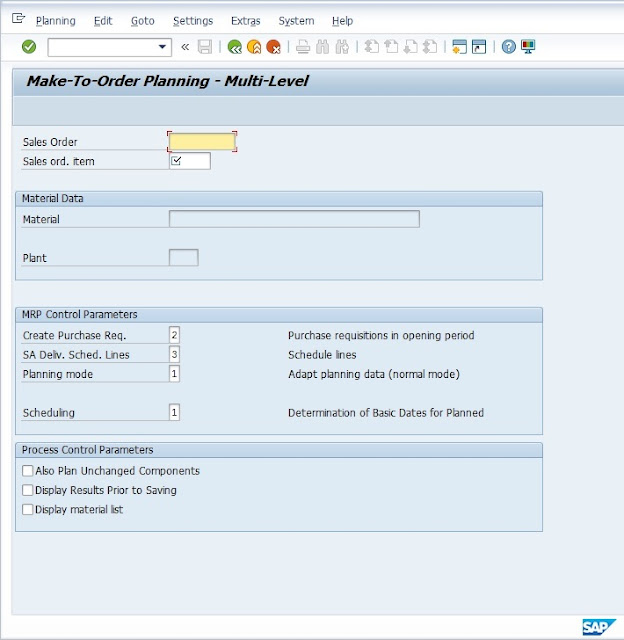Viewport: 624px width, 640px height.
Task: Click the Plant input field
Action: click(184, 258)
